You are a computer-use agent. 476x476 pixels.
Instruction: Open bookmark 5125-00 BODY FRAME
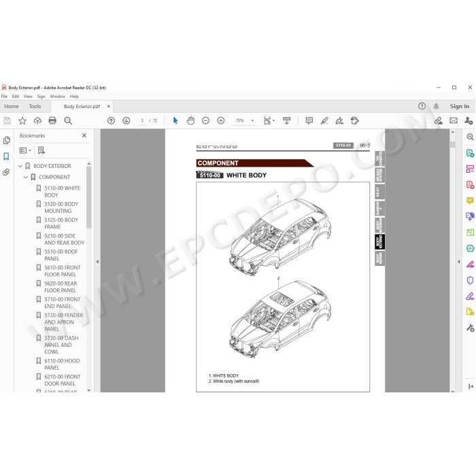click(x=61, y=223)
